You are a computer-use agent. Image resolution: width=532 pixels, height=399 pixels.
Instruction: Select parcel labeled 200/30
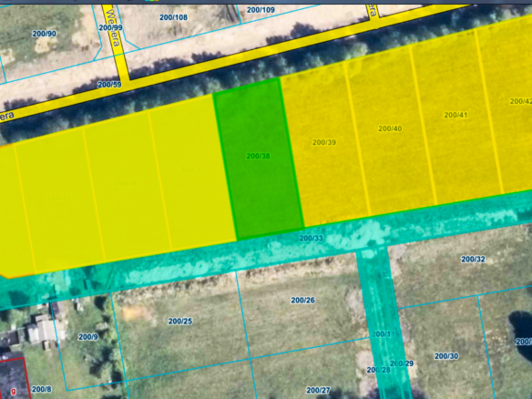(446, 356)
